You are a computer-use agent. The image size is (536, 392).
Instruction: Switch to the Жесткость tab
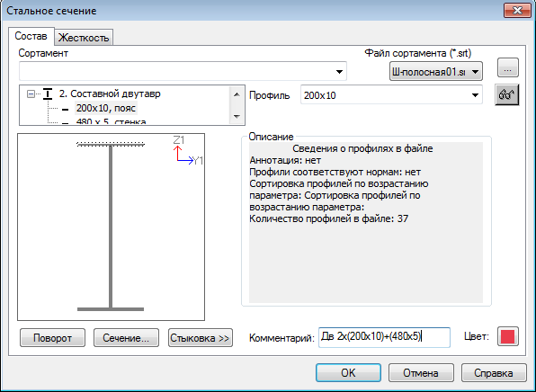click(84, 37)
